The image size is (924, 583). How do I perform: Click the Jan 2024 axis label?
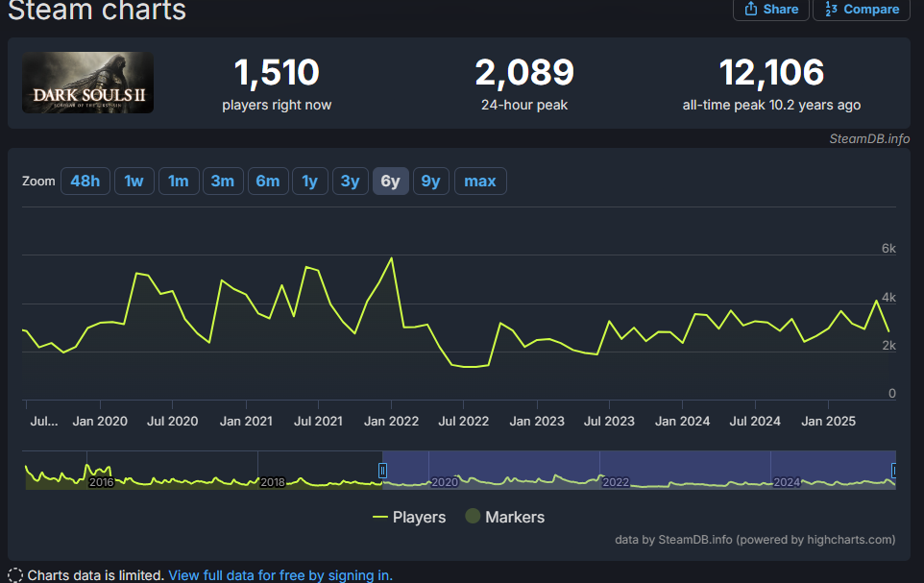[682, 421]
